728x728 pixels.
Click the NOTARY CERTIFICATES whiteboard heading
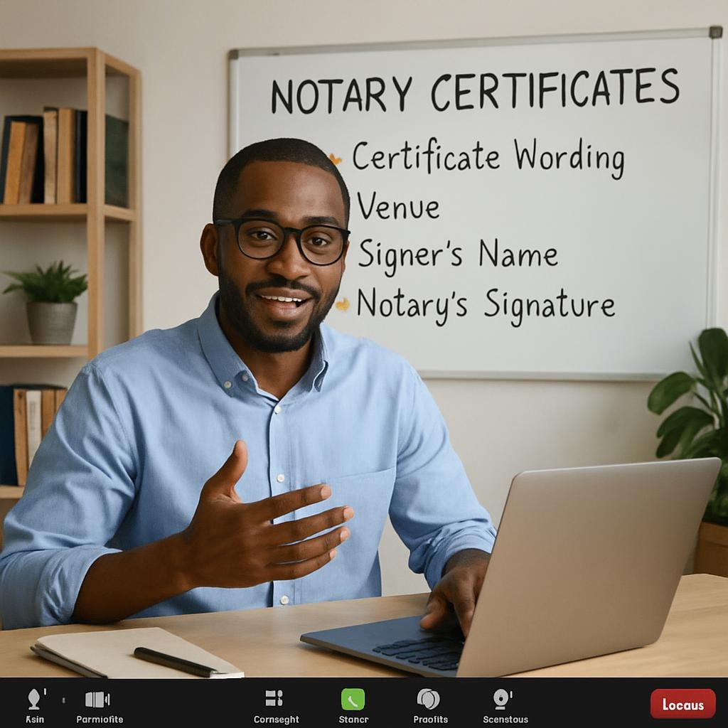474,92
